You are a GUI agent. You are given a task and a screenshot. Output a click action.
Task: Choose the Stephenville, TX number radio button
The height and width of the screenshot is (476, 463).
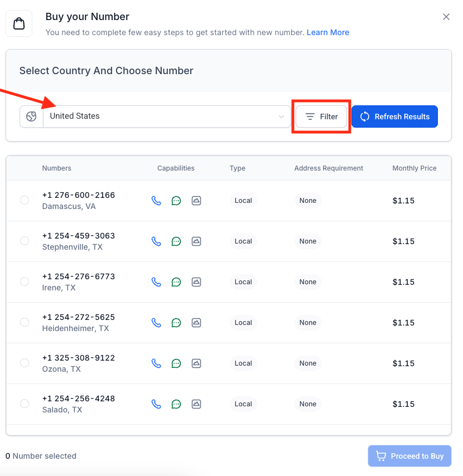[x=25, y=241]
